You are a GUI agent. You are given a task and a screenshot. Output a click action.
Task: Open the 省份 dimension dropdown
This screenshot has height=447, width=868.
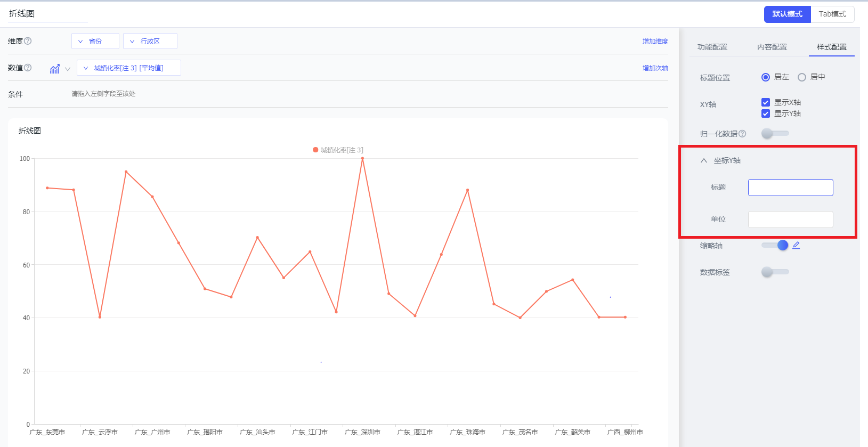click(x=95, y=41)
